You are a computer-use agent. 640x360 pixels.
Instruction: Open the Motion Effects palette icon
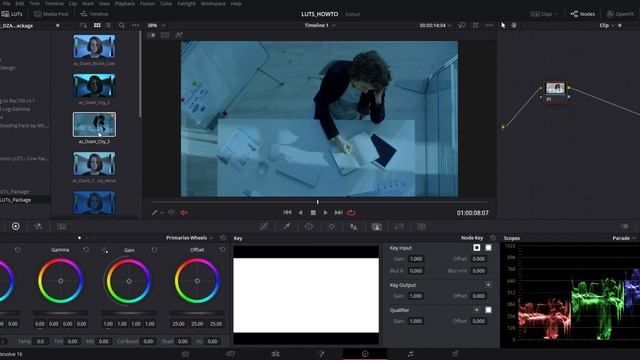click(x=62, y=226)
